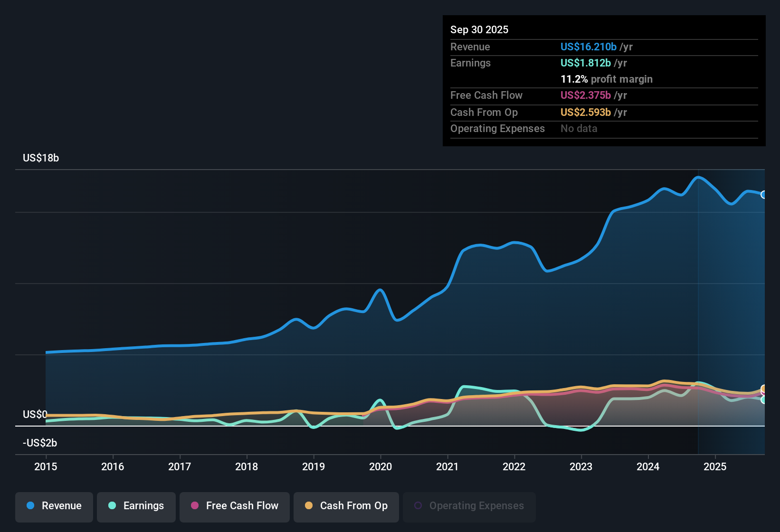Toggle Free Cash Flow series visibility
This screenshot has width=780, height=532.
[234, 506]
